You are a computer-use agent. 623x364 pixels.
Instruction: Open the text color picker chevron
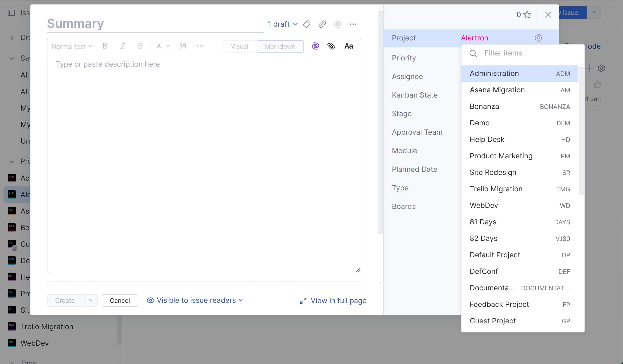168,46
